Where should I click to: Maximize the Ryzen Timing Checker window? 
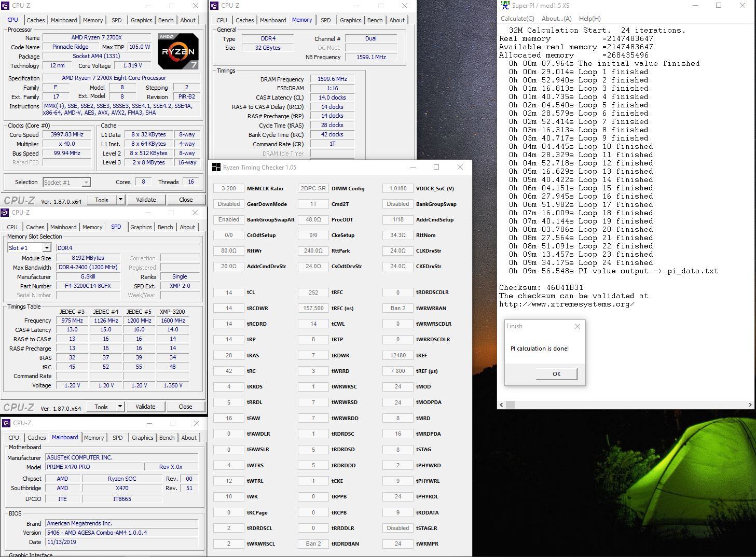coord(436,167)
